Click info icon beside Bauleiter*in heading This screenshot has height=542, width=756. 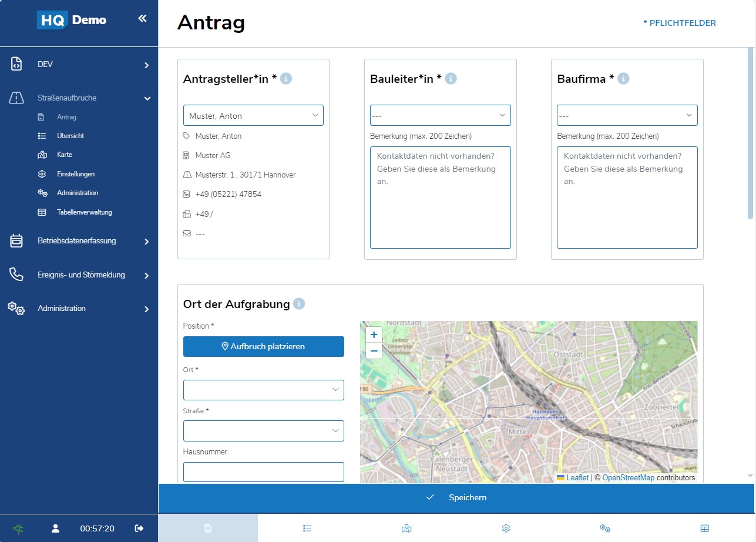pyautogui.click(x=451, y=78)
